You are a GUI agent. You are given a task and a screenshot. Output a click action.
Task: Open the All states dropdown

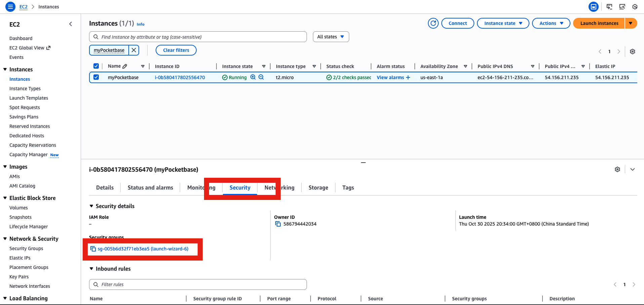331,37
